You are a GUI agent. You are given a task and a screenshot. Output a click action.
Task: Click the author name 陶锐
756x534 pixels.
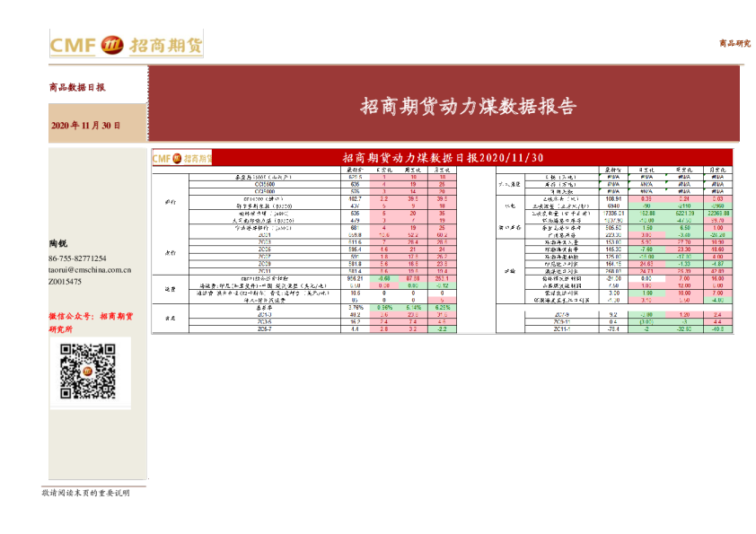pyautogui.click(x=58, y=244)
